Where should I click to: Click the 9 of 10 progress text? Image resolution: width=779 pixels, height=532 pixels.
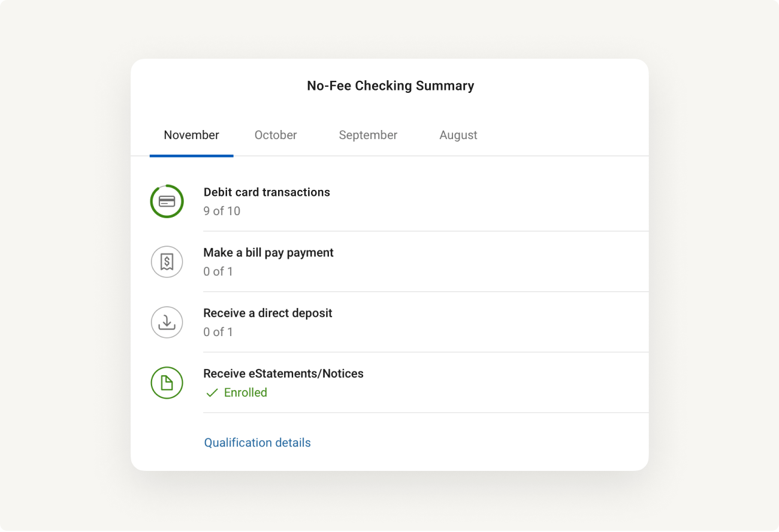pos(222,211)
